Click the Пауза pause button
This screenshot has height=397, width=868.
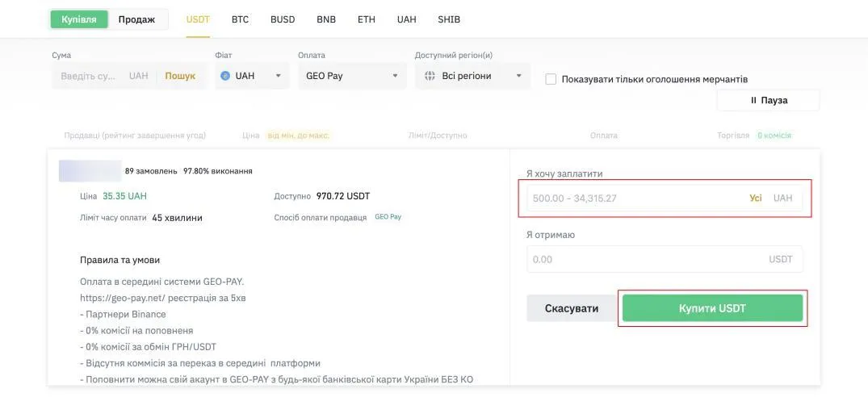pyautogui.click(x=768, y=100)
